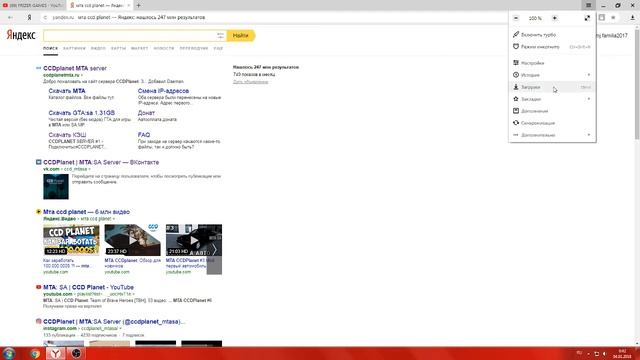Click downloads arrow icon in toolbar
The height and width of the screenshot is (360, 640).
click(632, 18)
